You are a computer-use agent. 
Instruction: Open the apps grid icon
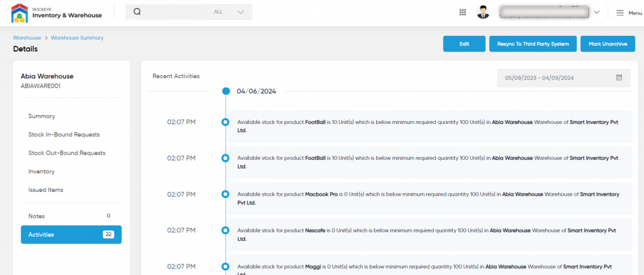[462, 13]
